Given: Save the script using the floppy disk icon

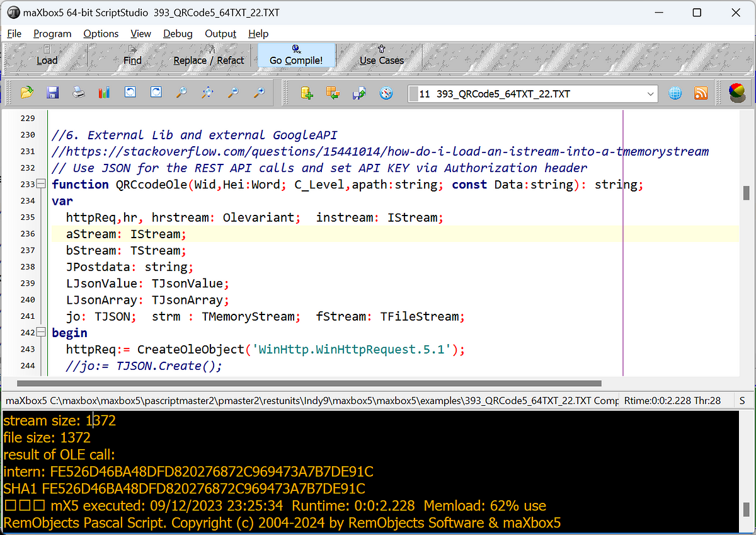Looking at the screenshot, I should coord(53,93).
